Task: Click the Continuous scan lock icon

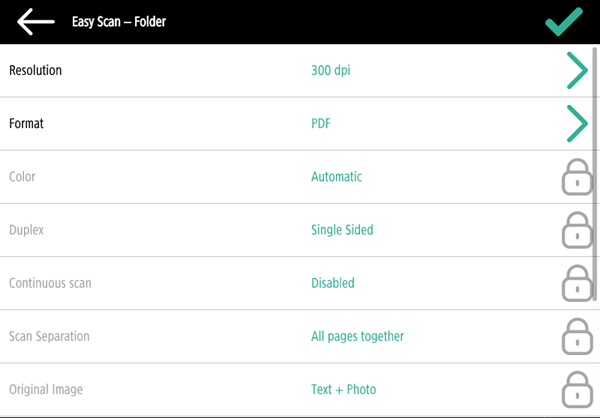Action: pos(576,284)
